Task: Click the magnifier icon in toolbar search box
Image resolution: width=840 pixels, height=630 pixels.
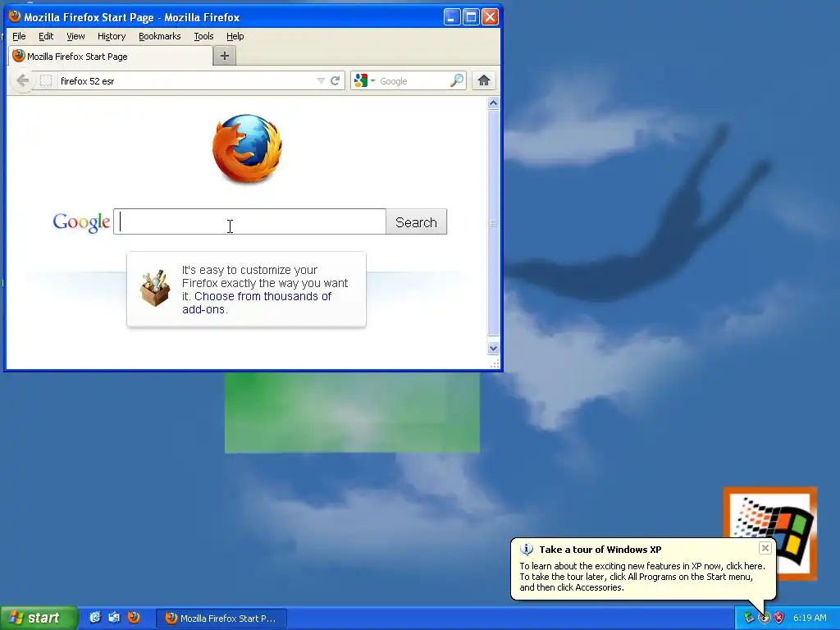Action: 456,81
